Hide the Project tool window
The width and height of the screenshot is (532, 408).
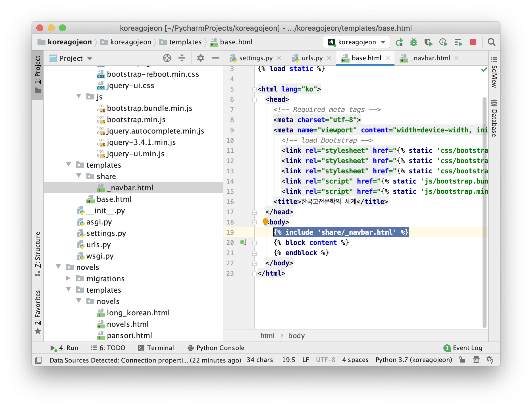click(x=215, y=58)
